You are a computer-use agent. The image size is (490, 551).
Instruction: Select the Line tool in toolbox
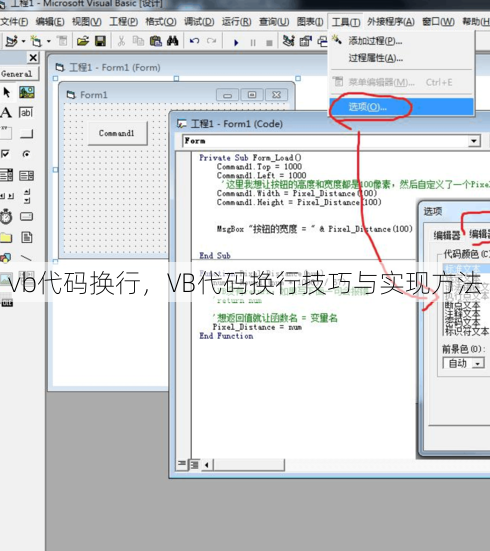tap(26, 258)
